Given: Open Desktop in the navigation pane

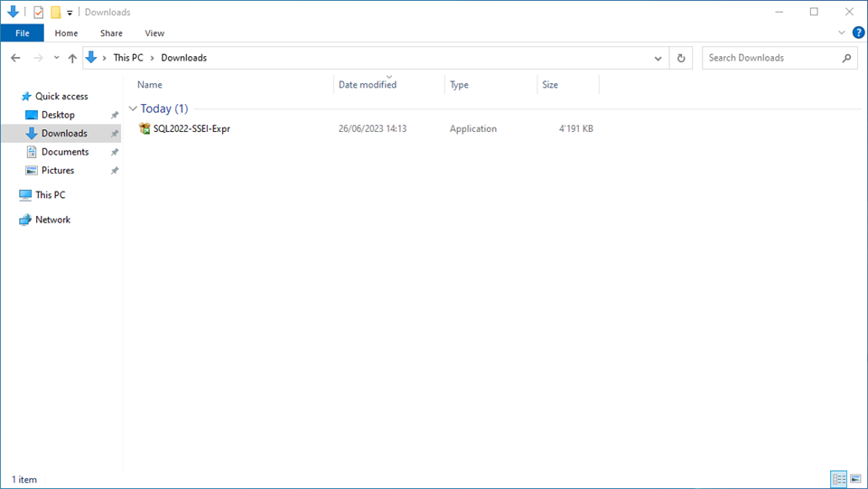Looking at the screenshot, I should 58,115.
